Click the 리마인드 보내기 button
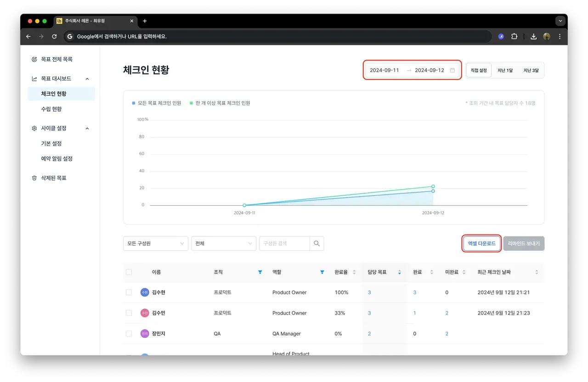 click(524, 243)
